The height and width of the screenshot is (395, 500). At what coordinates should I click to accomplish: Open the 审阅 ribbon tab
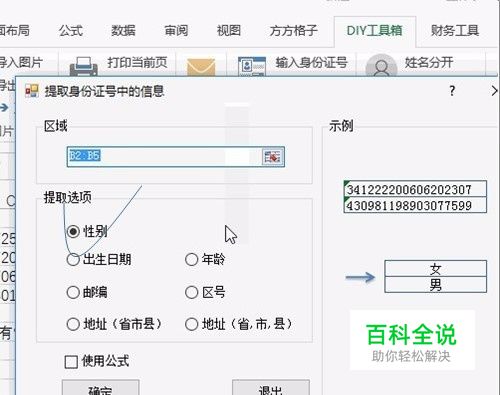click(x=176, y=31)
